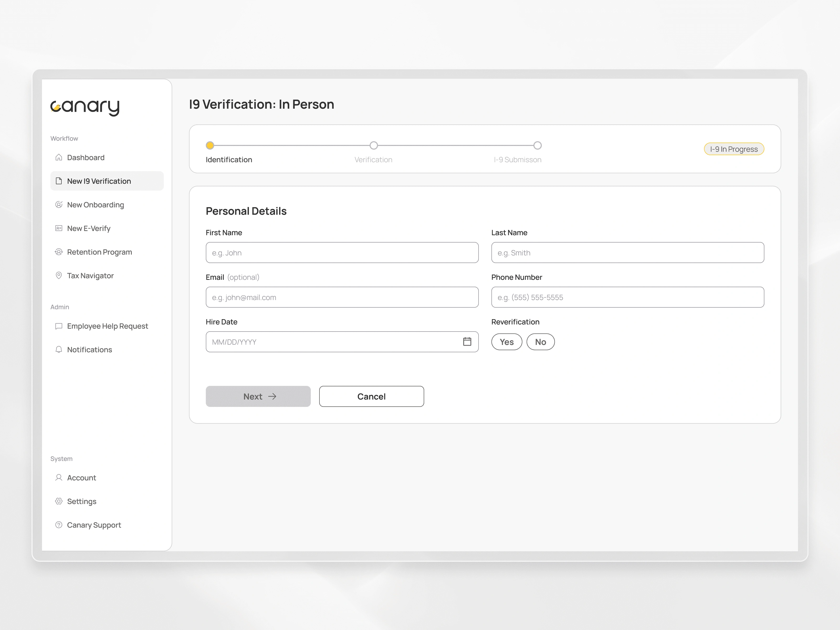Image resolution: width=840 pixels, height=630 pixels.
Task: Click the Canary Support question mark icon
Action: 59,525
